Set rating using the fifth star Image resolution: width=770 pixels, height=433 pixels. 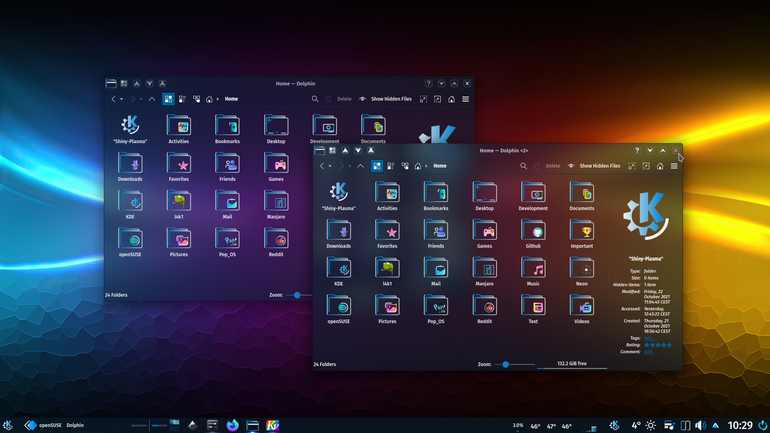click(x=669, y=345)
